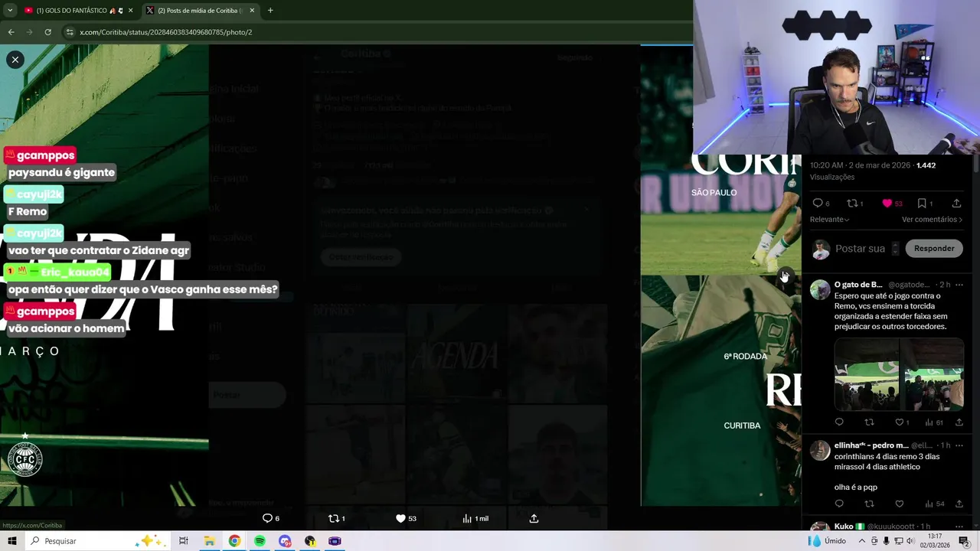
Task: Close the GOLS DO FANTÁSTICO tab
Action: (130, 11)
